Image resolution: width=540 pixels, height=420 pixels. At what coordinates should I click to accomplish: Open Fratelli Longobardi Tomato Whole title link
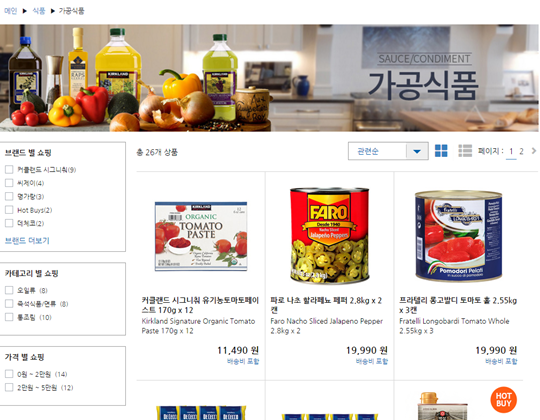[x=458, y=305]
